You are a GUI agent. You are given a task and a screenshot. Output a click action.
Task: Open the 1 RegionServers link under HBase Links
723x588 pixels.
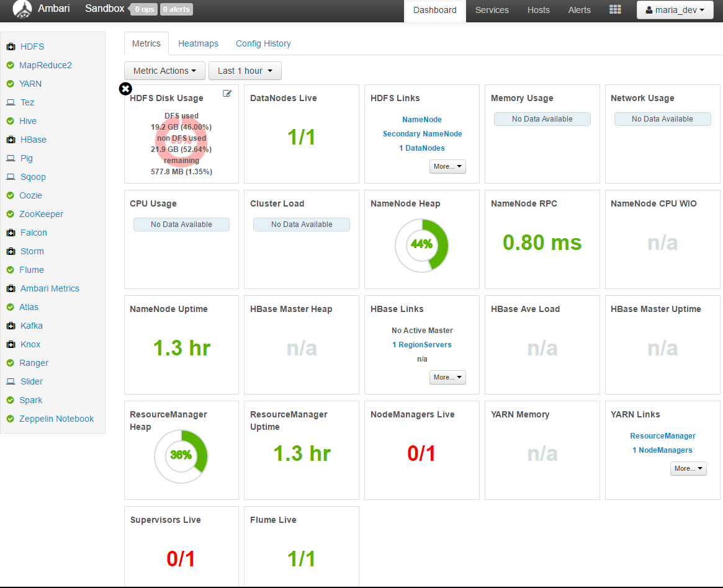[x=421, y=344]
